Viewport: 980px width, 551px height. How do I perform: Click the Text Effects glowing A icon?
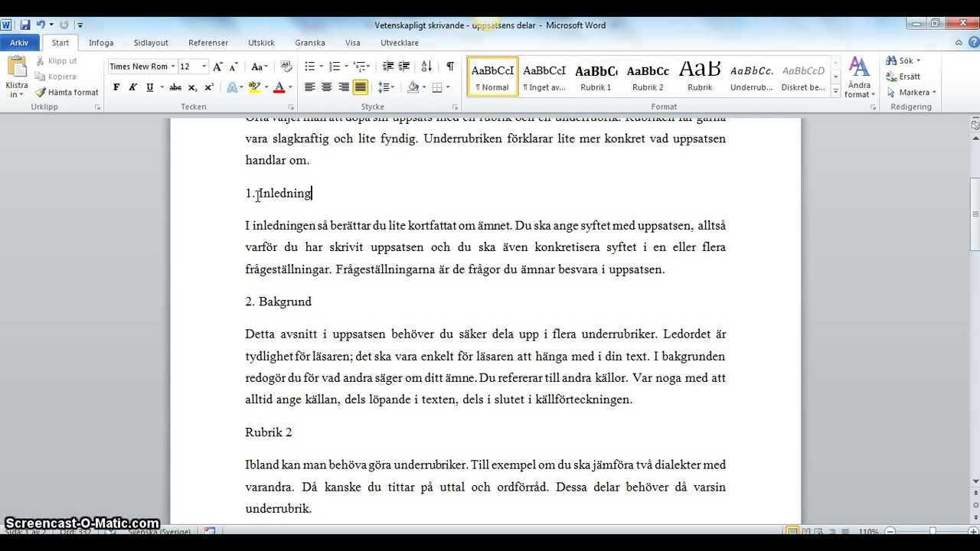pyautogui.click(x=233, y=87)
